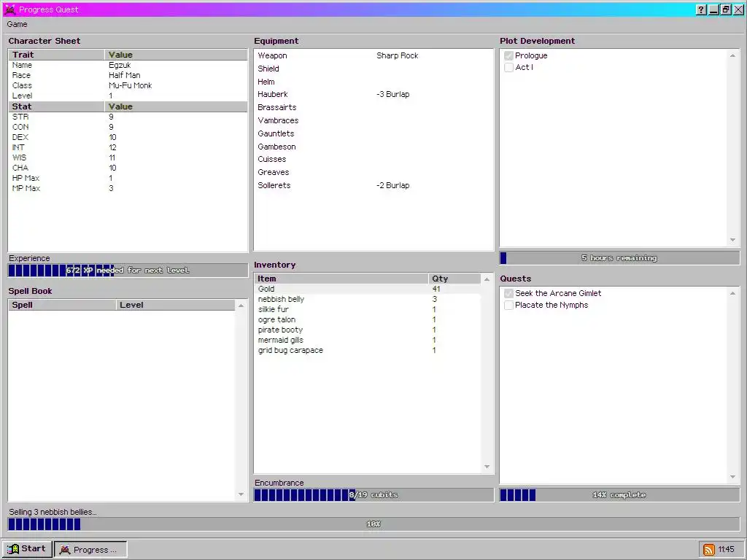Click the Spell column header

(x=62, y=306)
